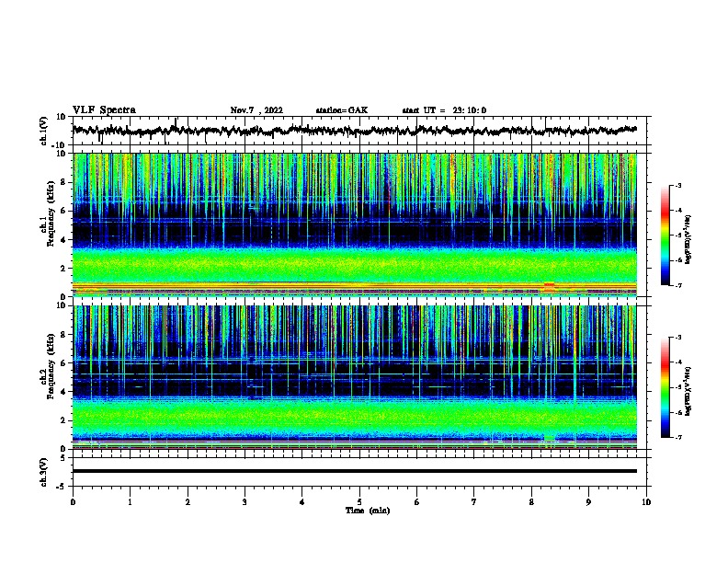Click the "-3" label atop ch.1 colorbar
Screen dimensions: 728x563
tap(677, 185)
